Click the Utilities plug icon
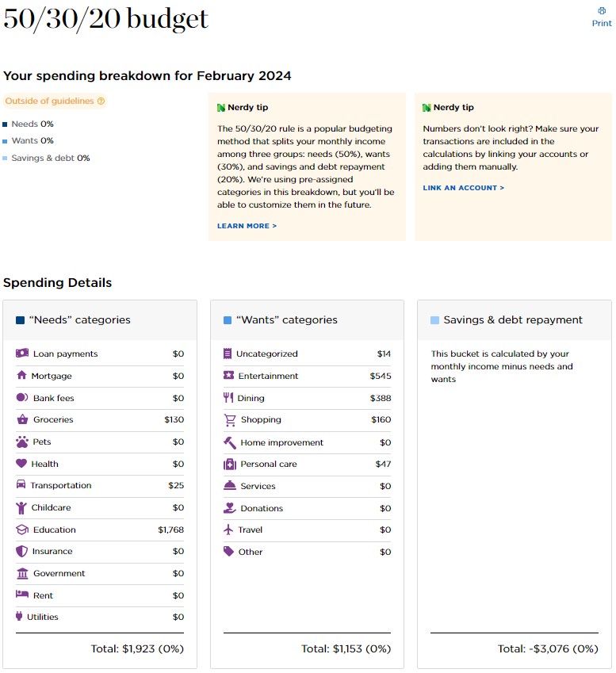 coord(19,617)
